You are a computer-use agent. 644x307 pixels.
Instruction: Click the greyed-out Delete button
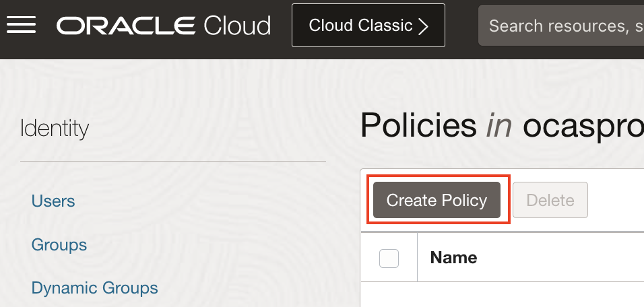point(550,200)
